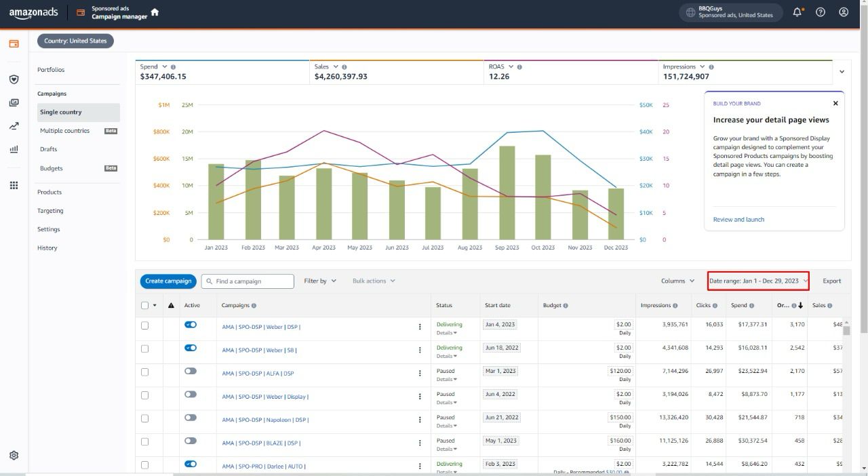The height and width of the screenshot is (476, 868).
Task: Open the ROAS metric dropdown
Action: [511, 67]
